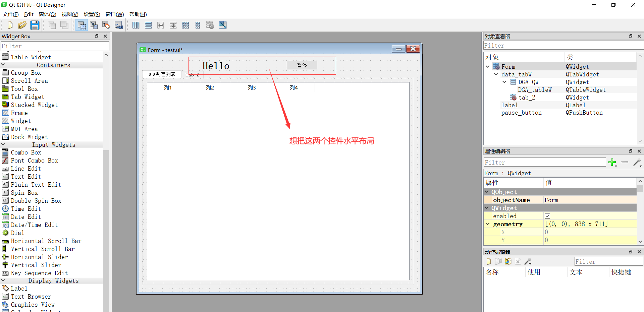Create a new form with the new file icon
644x312 pixels.
point(10,25)
